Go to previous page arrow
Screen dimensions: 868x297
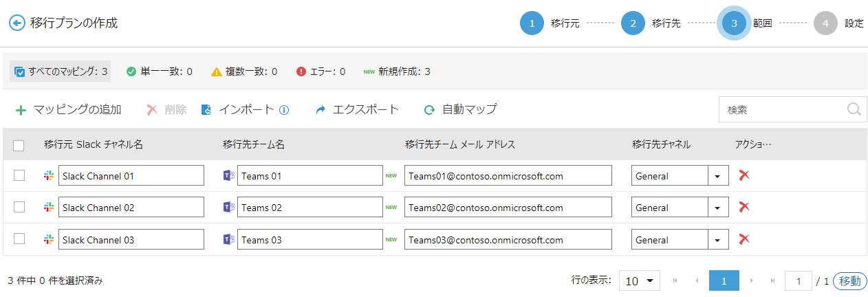pyautogui.click(x=696, y=280)
